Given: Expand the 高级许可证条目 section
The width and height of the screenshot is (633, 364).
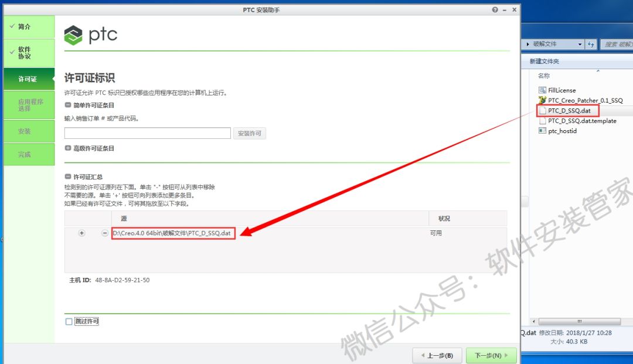Looking at the screenshot, I should pos(68,149).
